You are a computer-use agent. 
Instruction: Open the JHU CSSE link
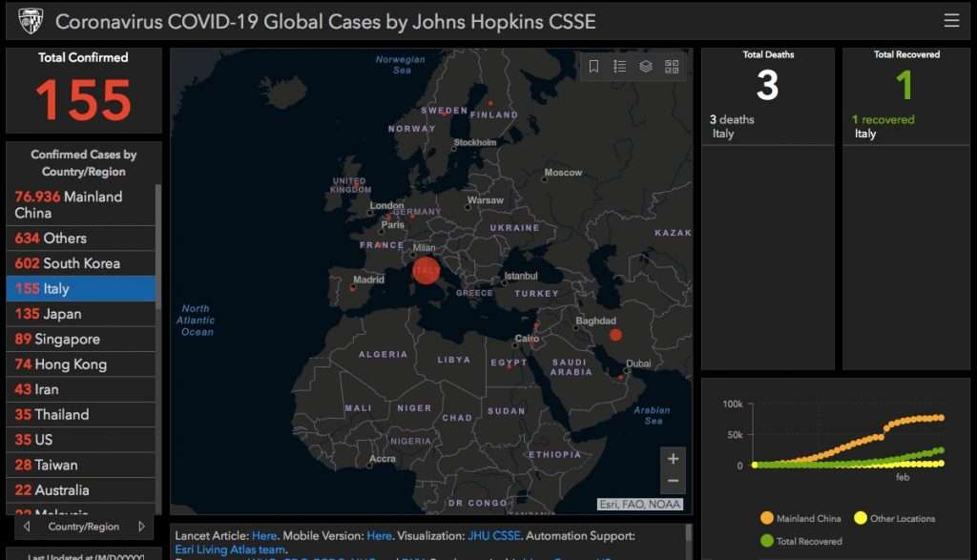[493, 536]
